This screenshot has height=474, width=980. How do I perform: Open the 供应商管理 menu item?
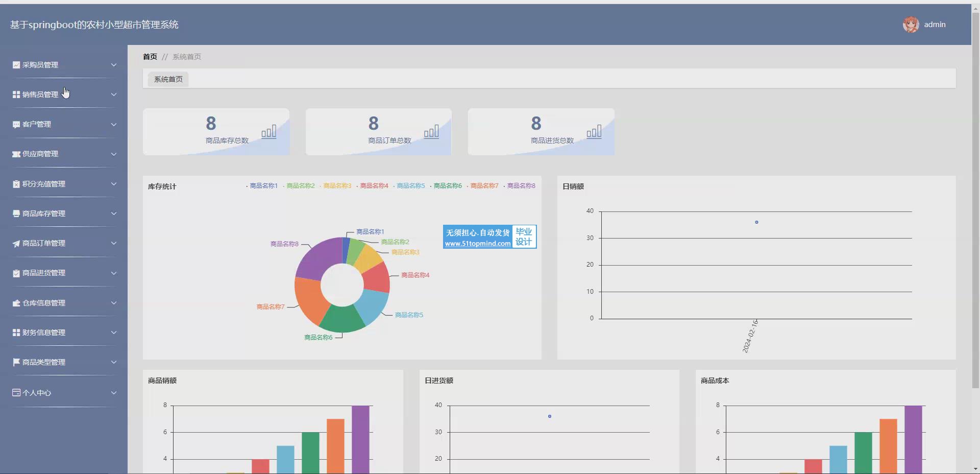coord(64,154)
